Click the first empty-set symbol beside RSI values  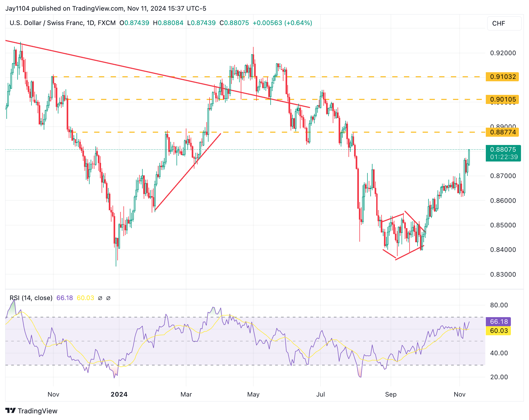click(x=100, y=298)
